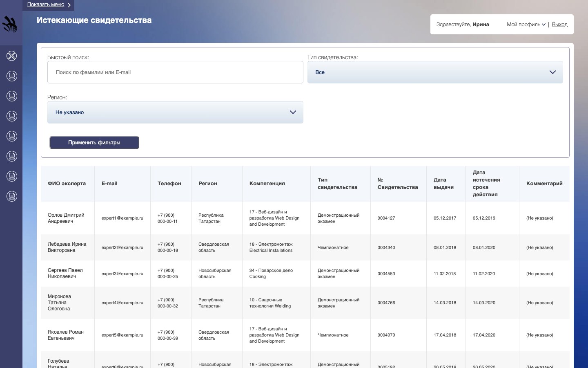Click the Дата выдачи column header
Image resolution: width=588 pixels, height=368 pixels.
tap(443, 184)
